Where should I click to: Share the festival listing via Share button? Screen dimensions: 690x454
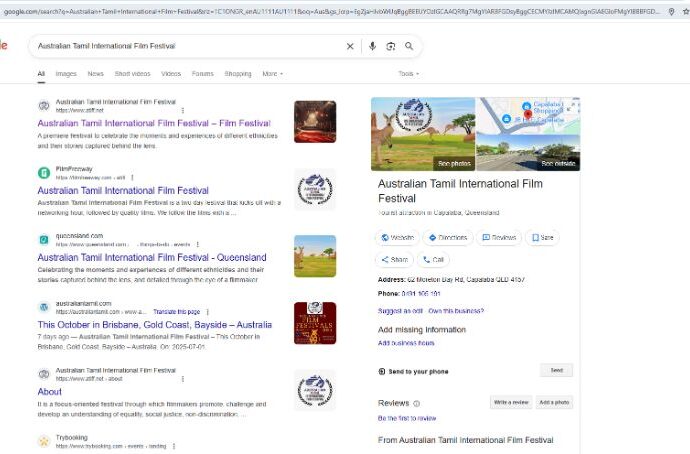tap(394, 259)
